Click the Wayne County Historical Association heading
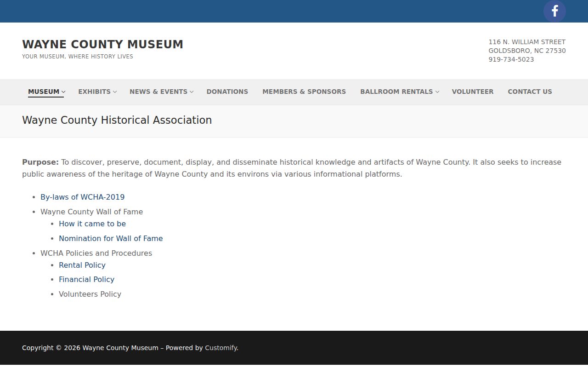The height and width of the screenshot is (368, 588). pyautogui.click(x=117, y=120)
